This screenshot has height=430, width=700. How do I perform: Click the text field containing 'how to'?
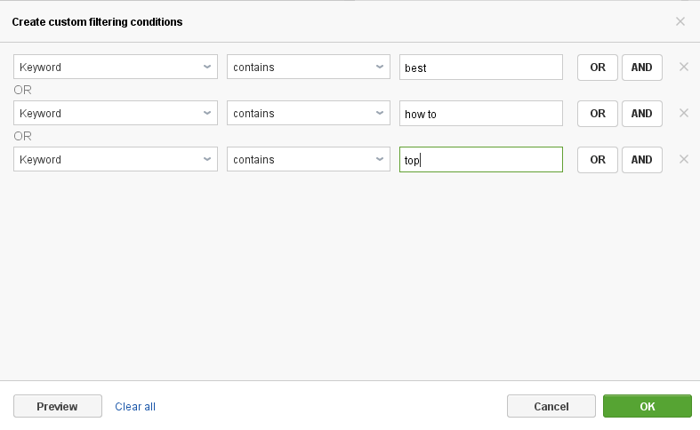click(480, 113)
